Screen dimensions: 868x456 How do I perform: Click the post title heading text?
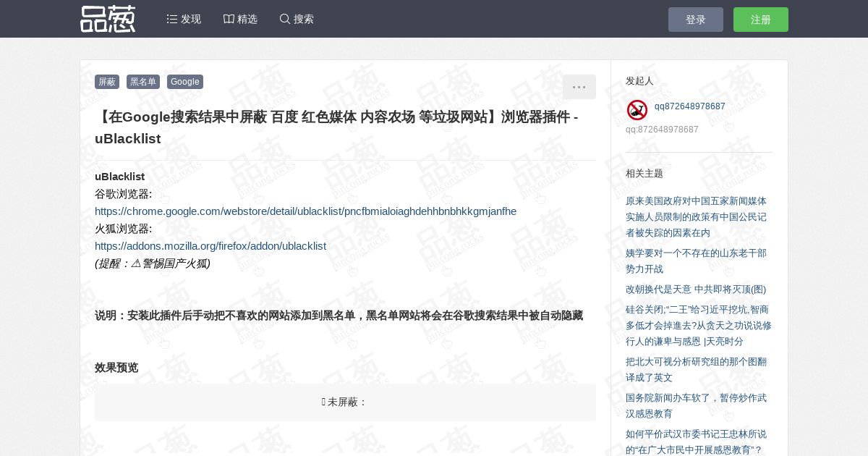pyautogui.click(x=336, y=127)
